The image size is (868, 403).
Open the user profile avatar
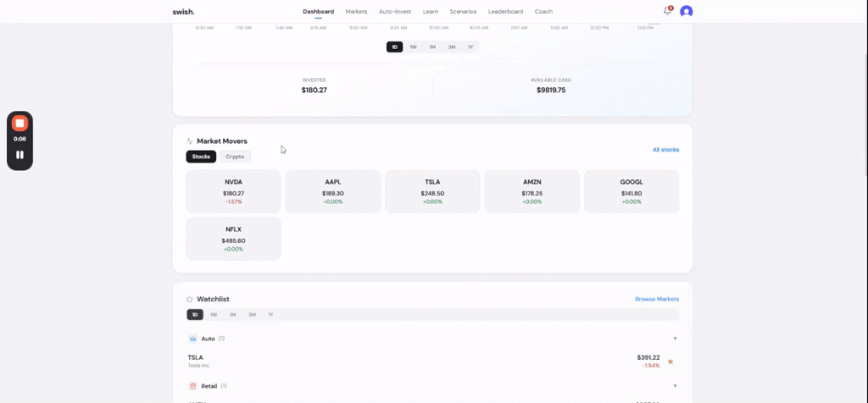(x=687, y=12)
